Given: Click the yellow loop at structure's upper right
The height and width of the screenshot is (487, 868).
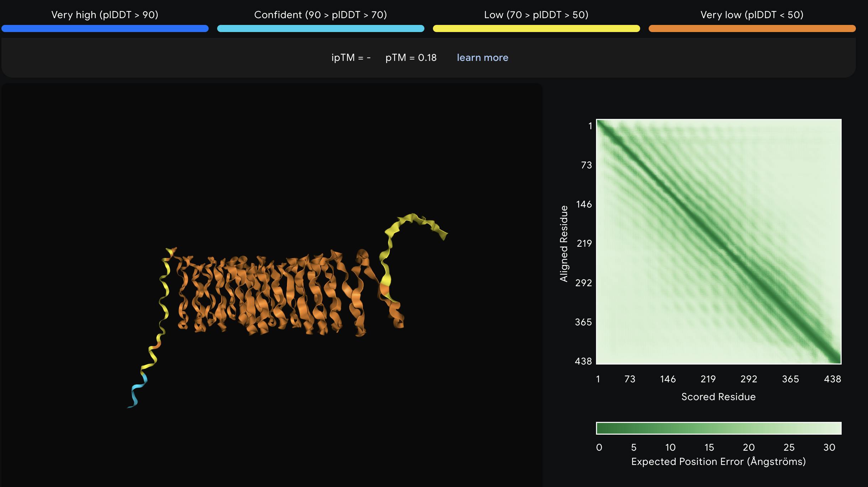Looking at the screenshot, I should [413, 218].
